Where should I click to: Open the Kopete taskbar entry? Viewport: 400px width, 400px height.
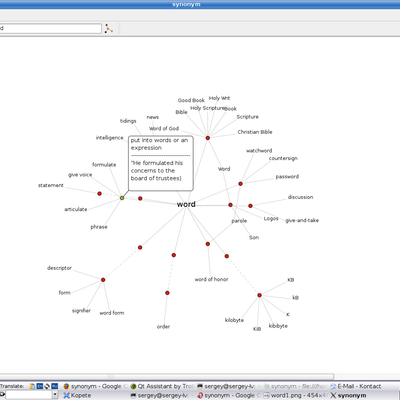(77, 395)
